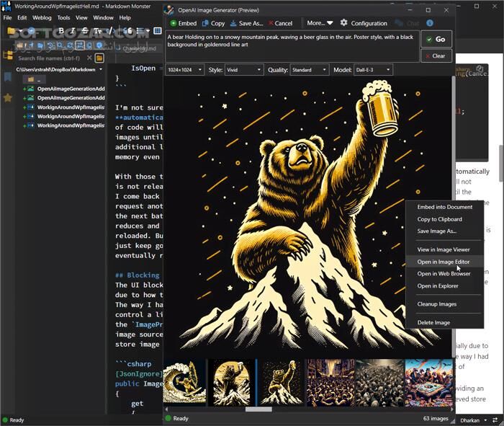Screen dimensions: 504x426
Task: Toggle Bold formatting in the editor toolbar
Action: pyautogui.click(x=61, y=31)
